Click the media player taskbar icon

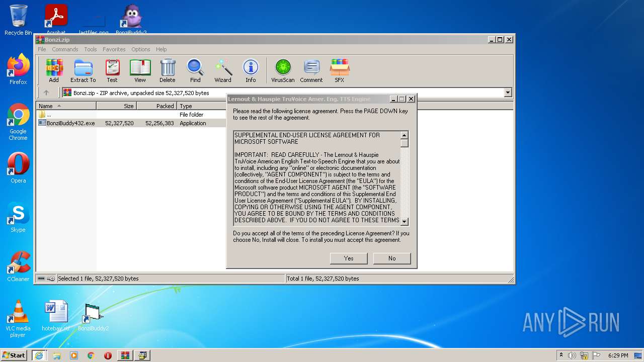(74, 355)
